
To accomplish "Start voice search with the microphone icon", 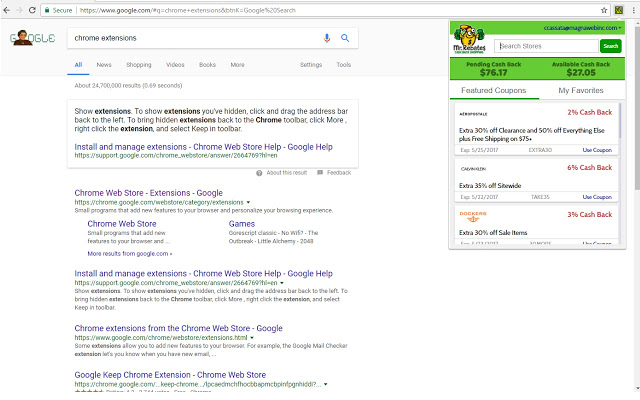I will coord(327,38).
